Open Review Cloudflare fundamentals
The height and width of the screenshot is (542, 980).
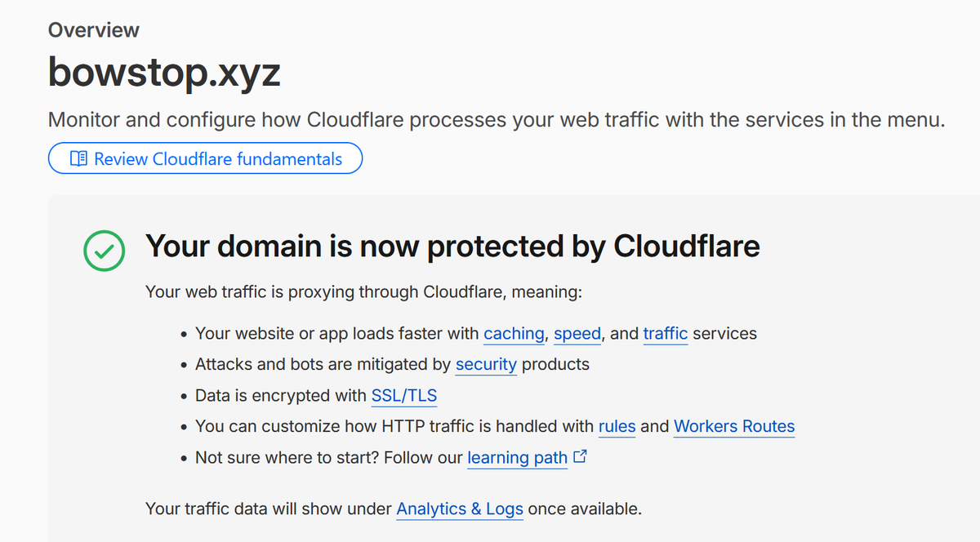click(x=205, y=158)
